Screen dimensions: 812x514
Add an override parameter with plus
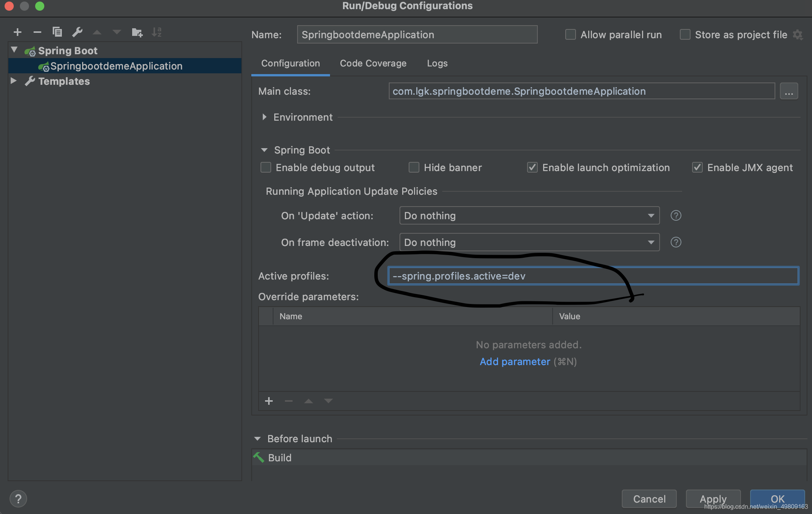point(269,401)
